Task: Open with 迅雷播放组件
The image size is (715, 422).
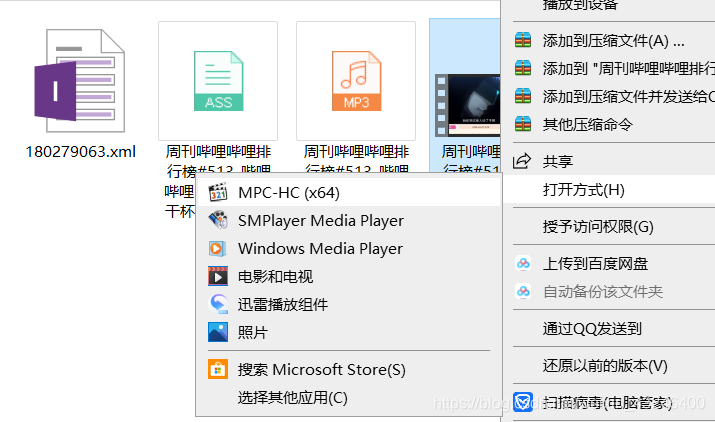Action: [x=349, y=304]
